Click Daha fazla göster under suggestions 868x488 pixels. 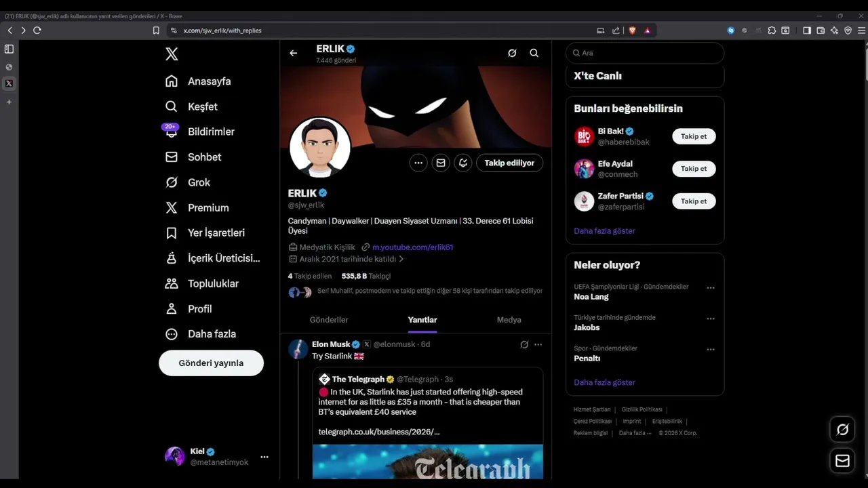pos(604,231)
